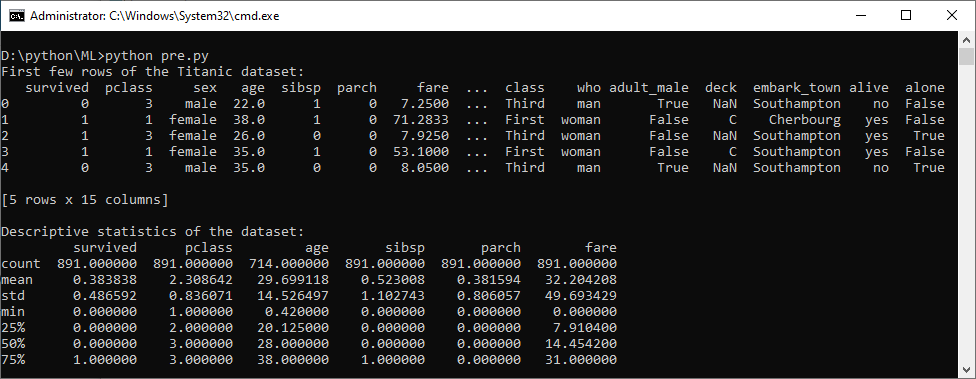Click the age count value 714.000000
976x379 pixels.
289,264
